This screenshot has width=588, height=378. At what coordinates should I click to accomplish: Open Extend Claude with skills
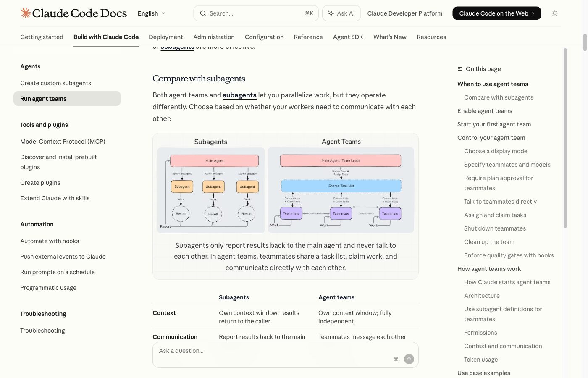pyautogui.click(x=55, y=198)
